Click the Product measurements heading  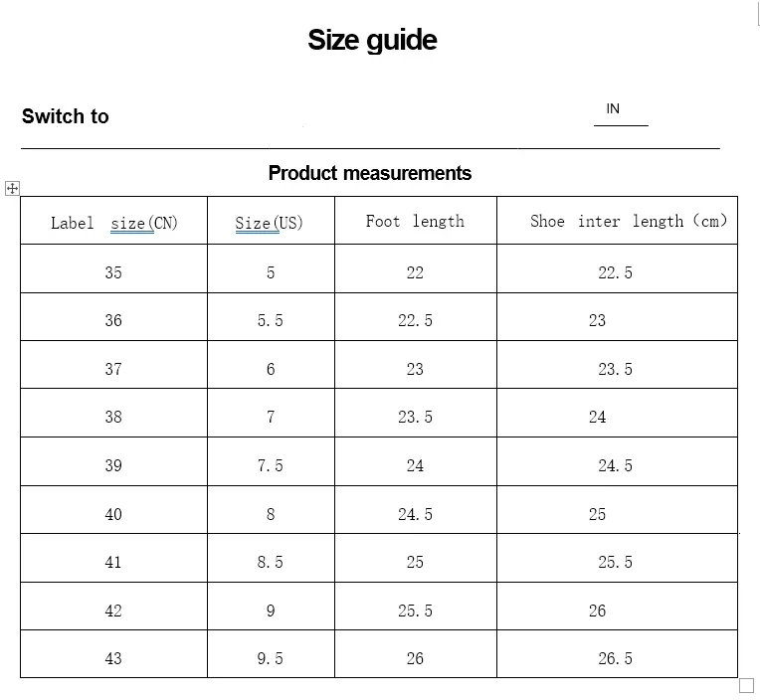click(x=370, y=173)
